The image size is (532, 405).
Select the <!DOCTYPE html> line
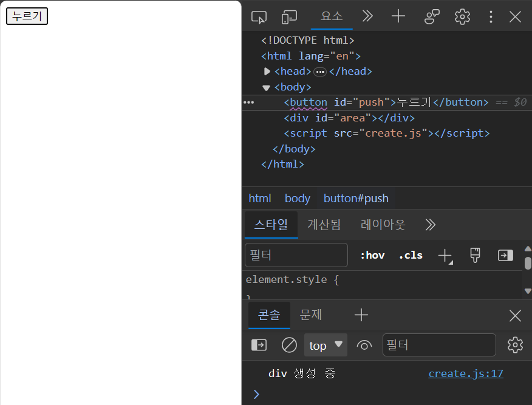click(308, 40)
